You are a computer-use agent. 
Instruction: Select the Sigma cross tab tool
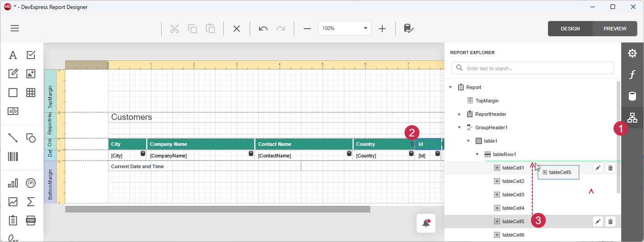click(31, 202)
